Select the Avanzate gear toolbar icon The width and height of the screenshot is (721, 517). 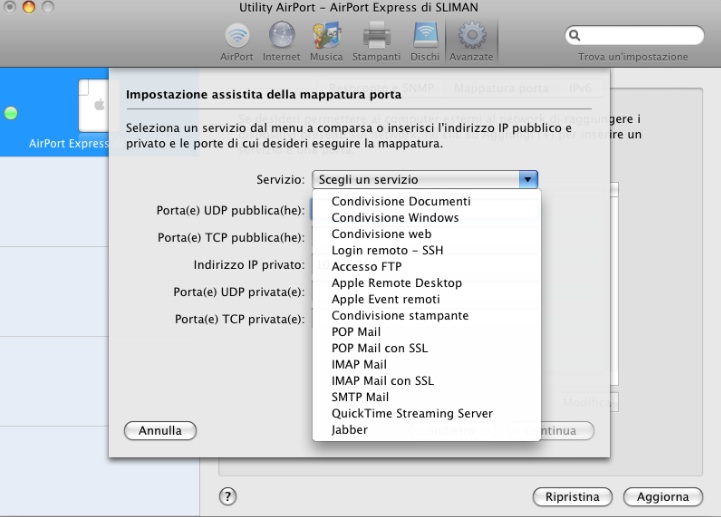471,42
